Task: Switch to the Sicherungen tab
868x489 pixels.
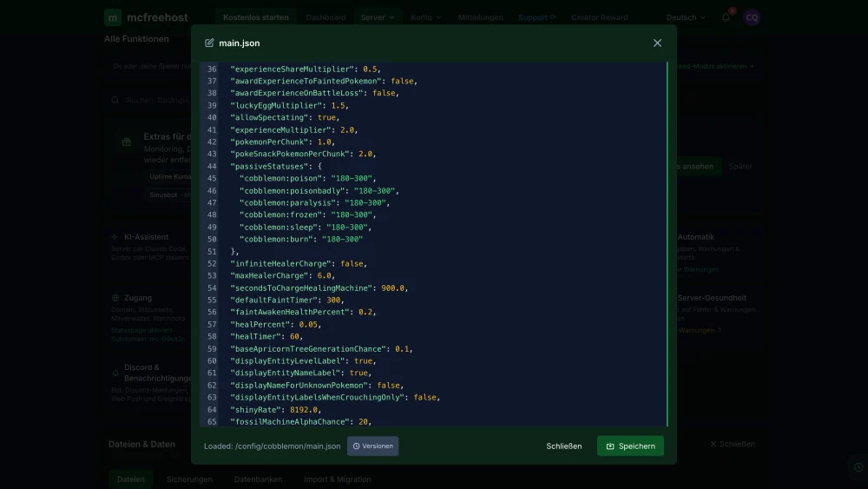Action: (x=189, y=479)
